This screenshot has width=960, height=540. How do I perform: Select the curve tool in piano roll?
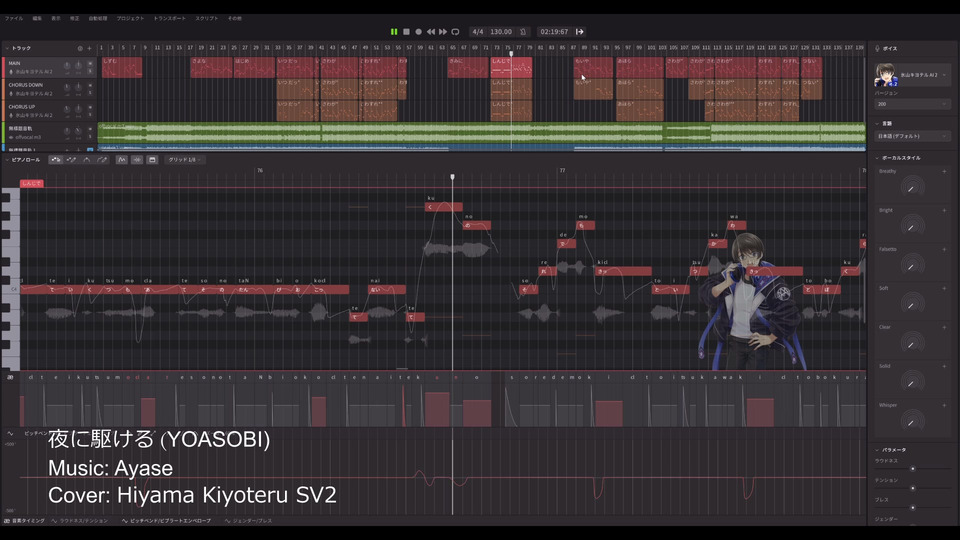pyautogui.click(x=86, y=160)
